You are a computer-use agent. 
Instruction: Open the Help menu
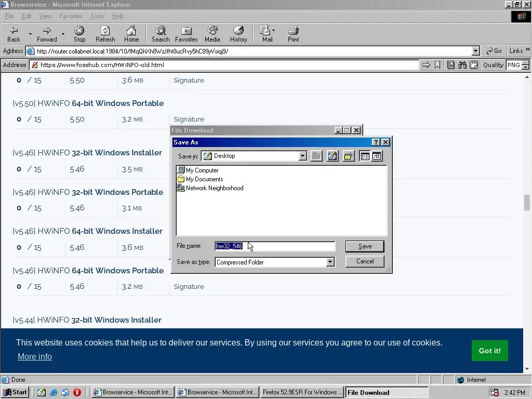coord(118,16)
